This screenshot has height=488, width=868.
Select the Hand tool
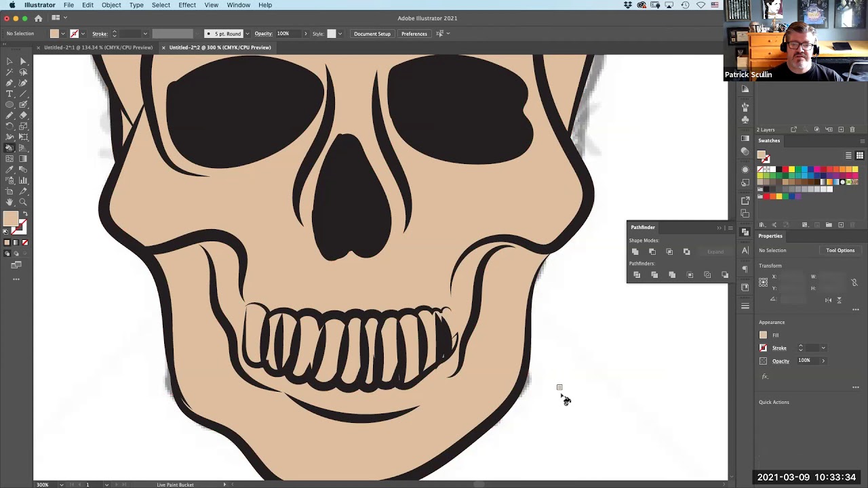click(9, 202)
